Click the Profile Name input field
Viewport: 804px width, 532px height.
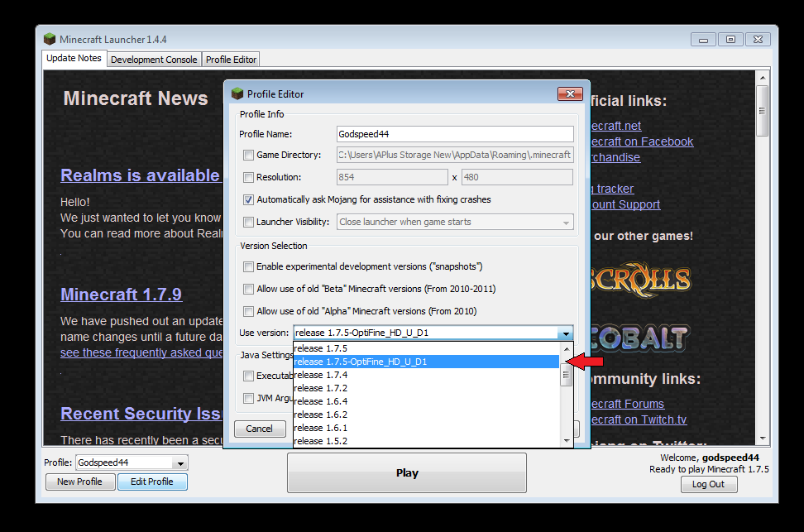coord(455,134)
